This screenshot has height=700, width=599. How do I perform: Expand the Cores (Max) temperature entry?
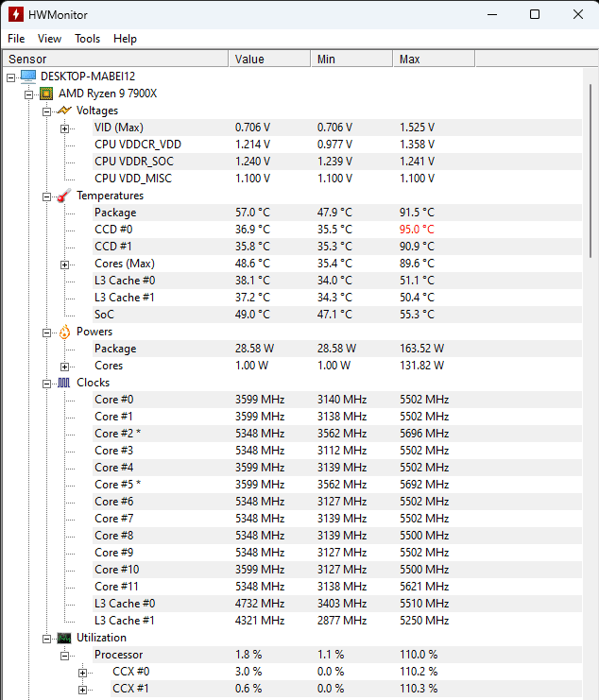click(65, 265)
